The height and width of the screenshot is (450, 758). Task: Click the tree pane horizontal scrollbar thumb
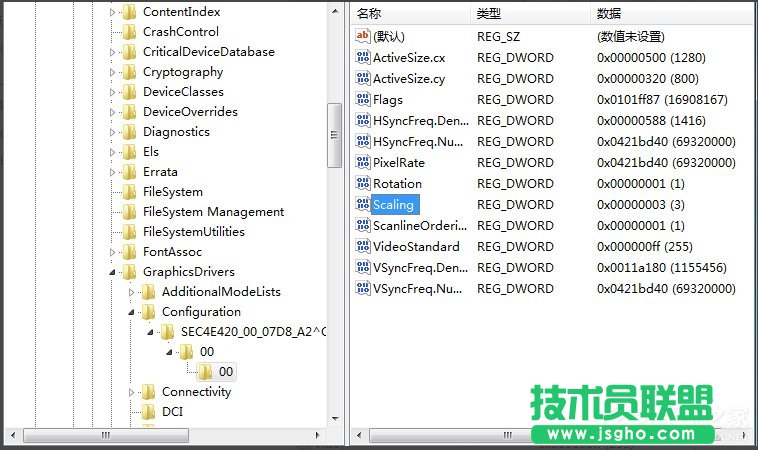(106, 435)
